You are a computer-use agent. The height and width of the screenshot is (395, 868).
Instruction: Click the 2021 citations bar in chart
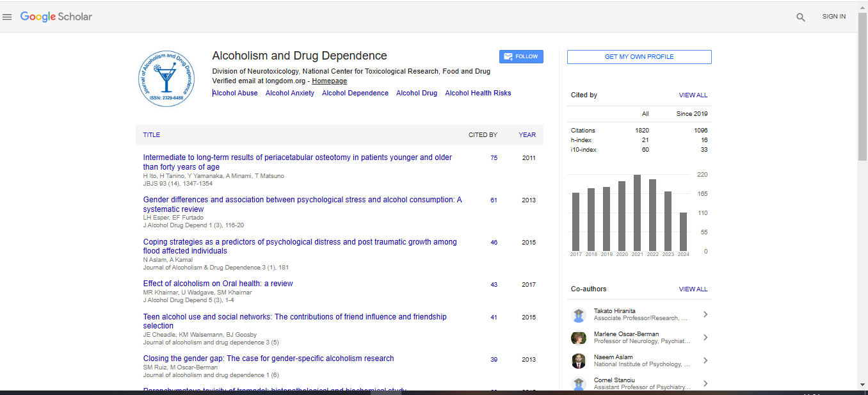(x=637, y=213)
